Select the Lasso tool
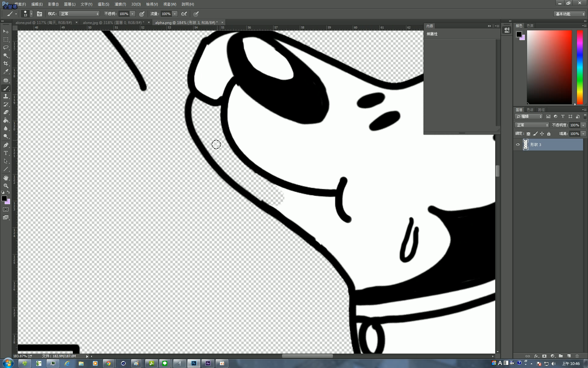This screenshot has height=368, width=588. tap(6, 48)
